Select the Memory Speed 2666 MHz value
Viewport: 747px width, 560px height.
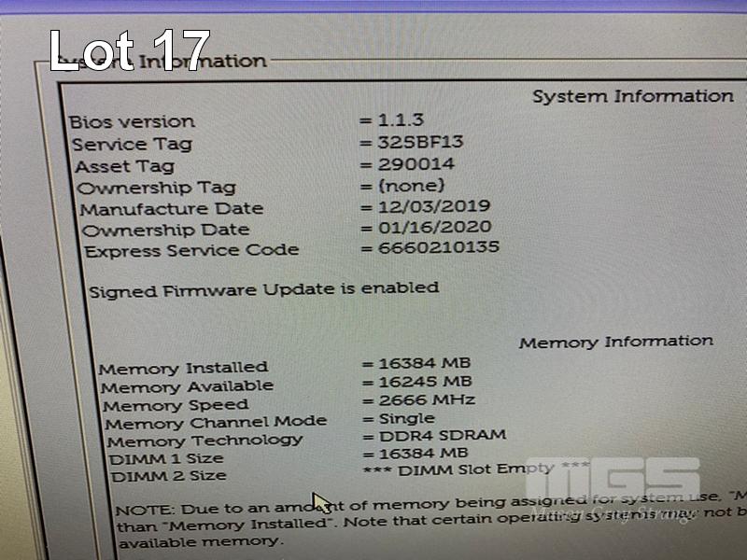coord(427,399)
